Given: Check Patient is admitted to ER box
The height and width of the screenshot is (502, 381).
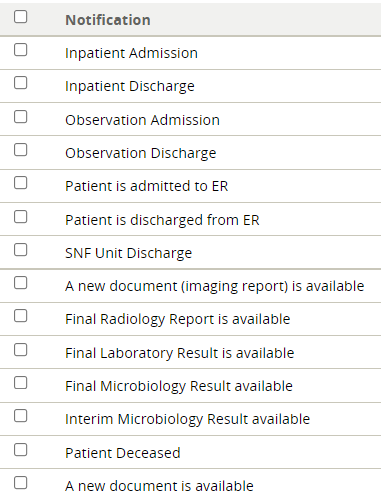Looking at the screenshot, I should coord(20,183).
